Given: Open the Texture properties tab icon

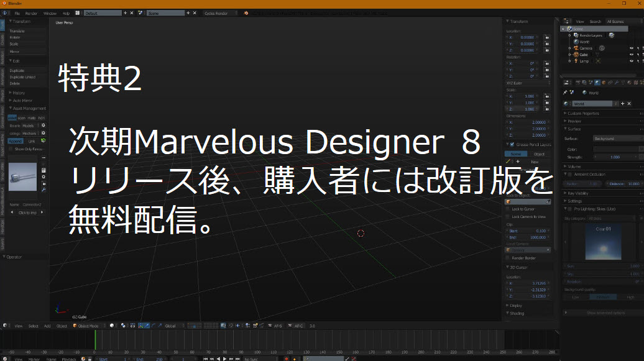Looking at the screenshot, I should point(636,83).
